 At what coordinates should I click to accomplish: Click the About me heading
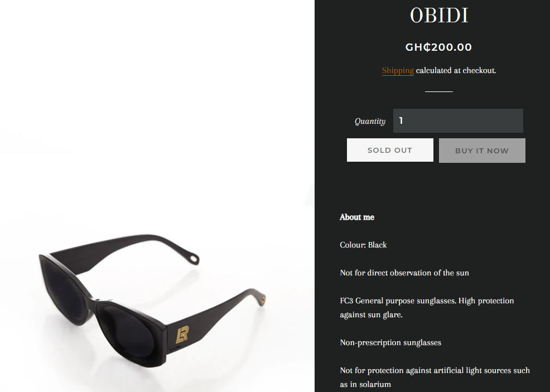pyautogui.click(x=357, y=217)
